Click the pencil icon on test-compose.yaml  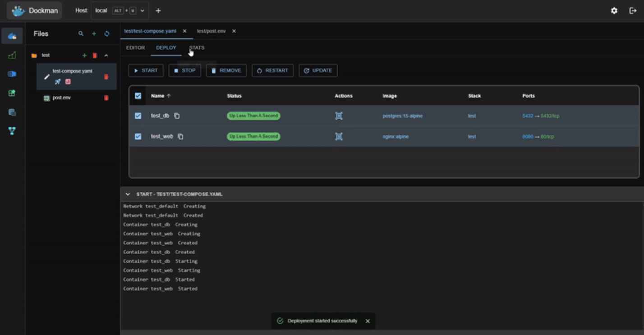[46, 77]
